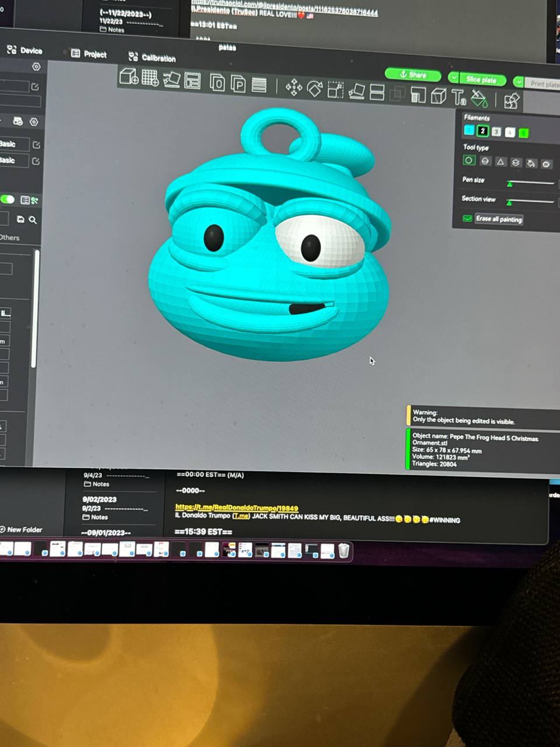560x747 pixels.
Task: Click the Split to objects icon
Action: [x=218, y=83]
